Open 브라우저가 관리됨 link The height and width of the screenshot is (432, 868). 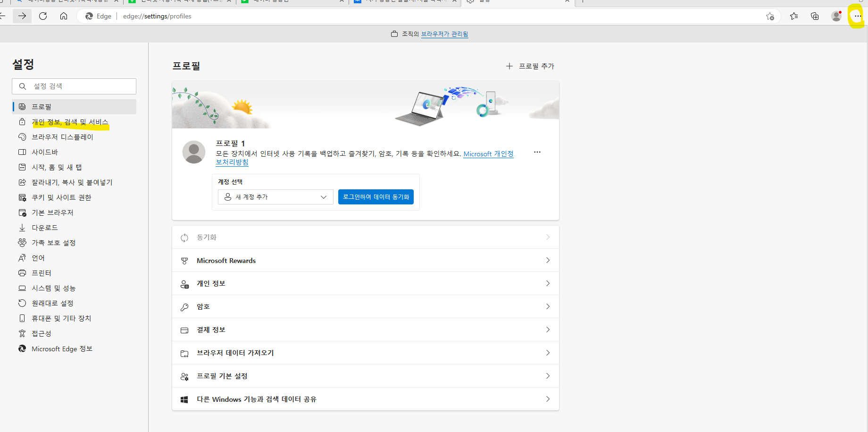444,34
